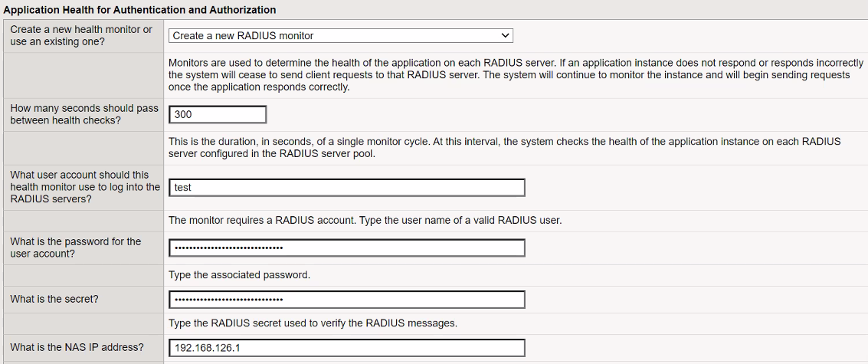Viewport: 868px width, 364px height.
Task: Select the 'How many seconds should pass' label
Action: coord(84,114)
